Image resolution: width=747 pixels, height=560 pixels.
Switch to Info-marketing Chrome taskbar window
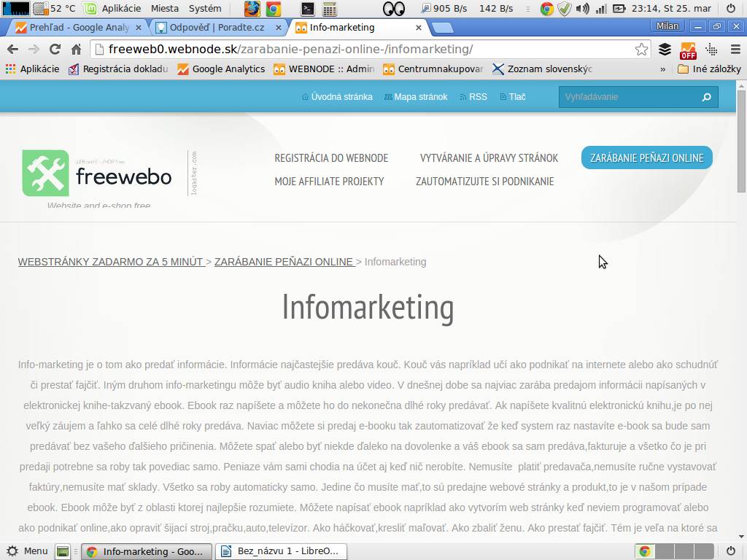pyautogui.click(x=146, y=551)
